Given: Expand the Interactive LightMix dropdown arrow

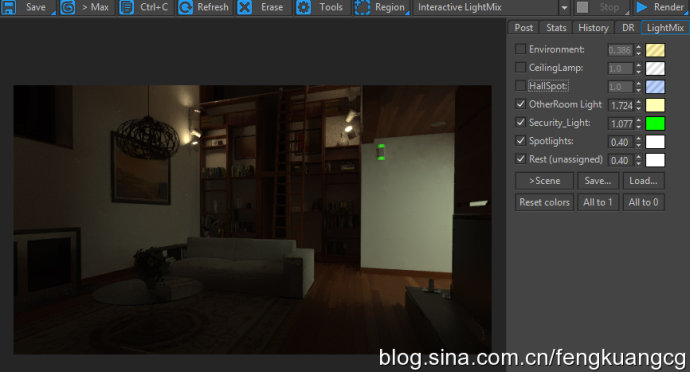Looking at the screenshot, I should (564, 7).
